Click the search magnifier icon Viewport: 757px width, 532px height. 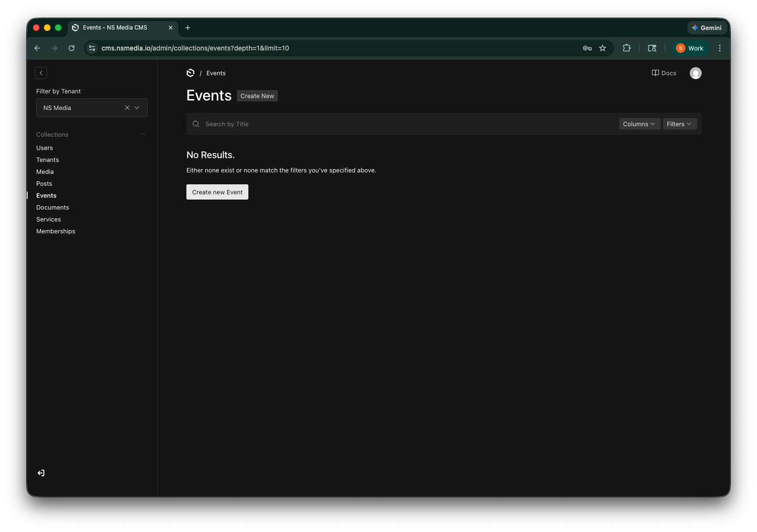coord(196,124)
